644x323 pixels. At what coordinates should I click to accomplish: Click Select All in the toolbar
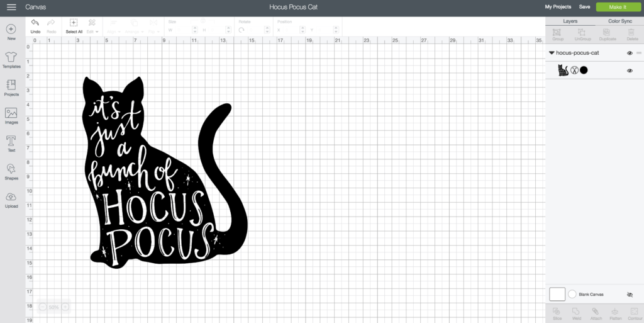click(x=74, y=26)
